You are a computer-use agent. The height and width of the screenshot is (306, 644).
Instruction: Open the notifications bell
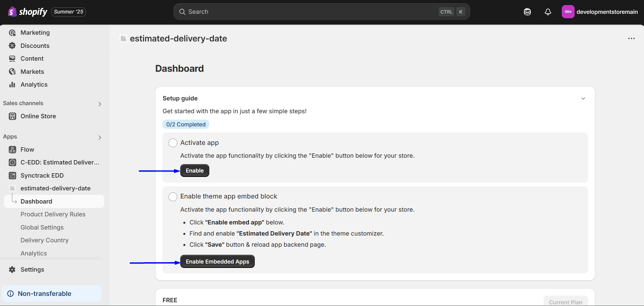pos(548,12)
